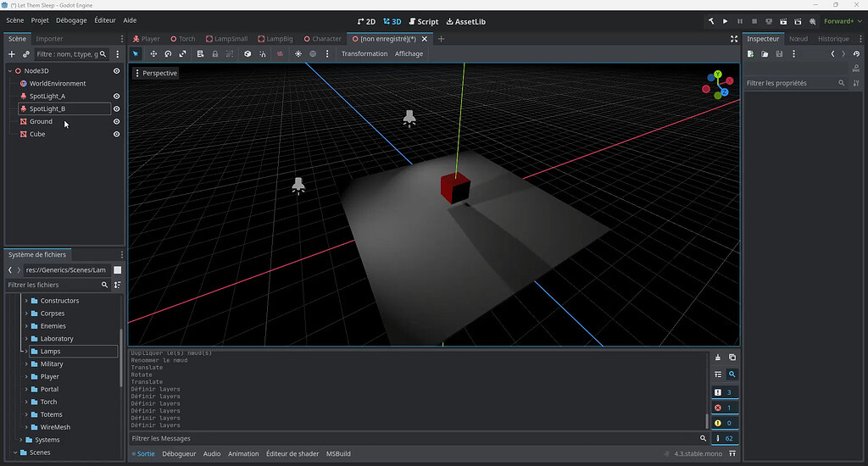This screenshot has height=466, width=868.
Task: Load a resource with the Inspector folder icon
Action: pos(765,54)
